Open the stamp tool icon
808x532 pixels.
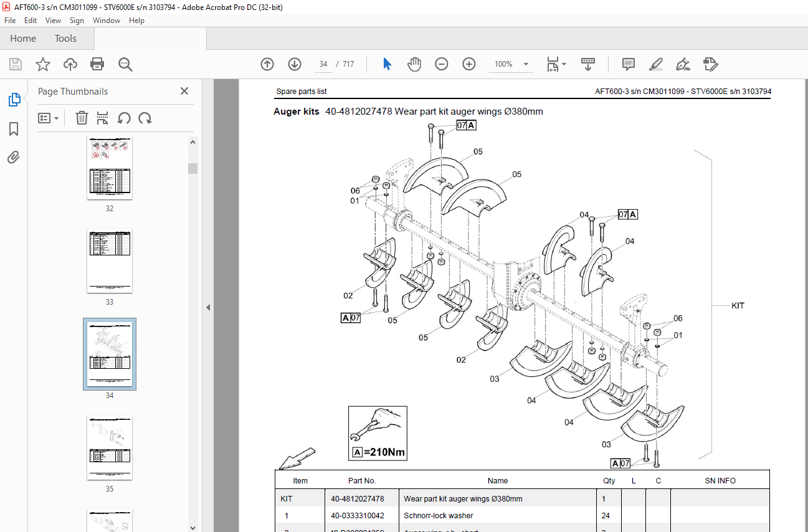click(x=711, y=64)
